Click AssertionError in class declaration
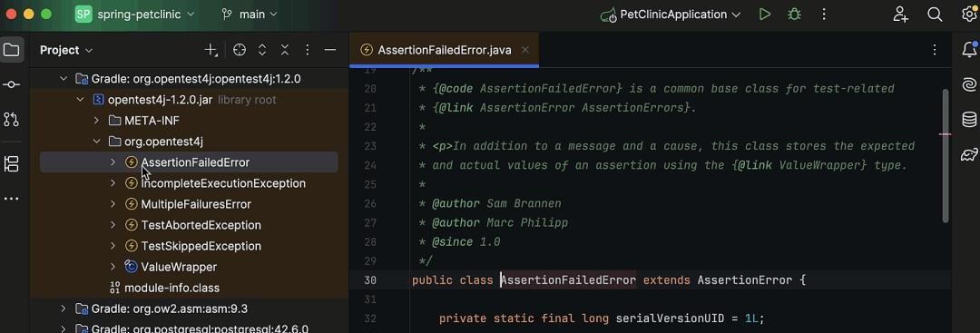This screenshot has width=980, height=333. [x=744, y=279]
